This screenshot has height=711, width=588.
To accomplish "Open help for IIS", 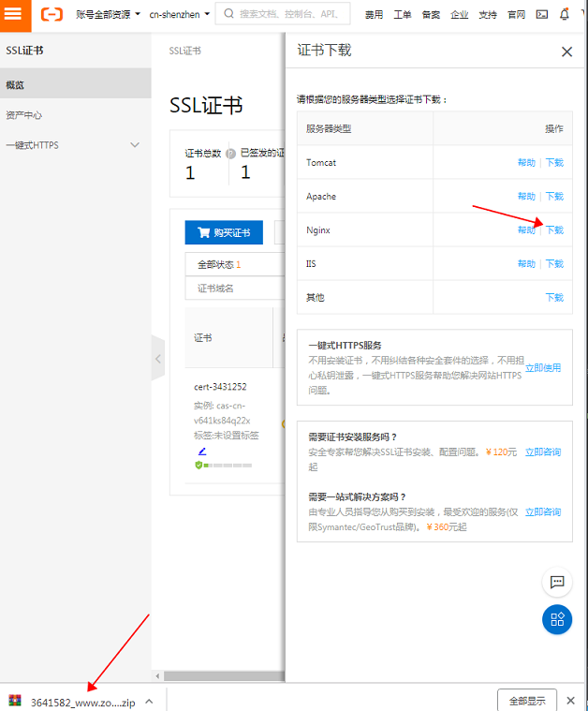I will [526, 263].
